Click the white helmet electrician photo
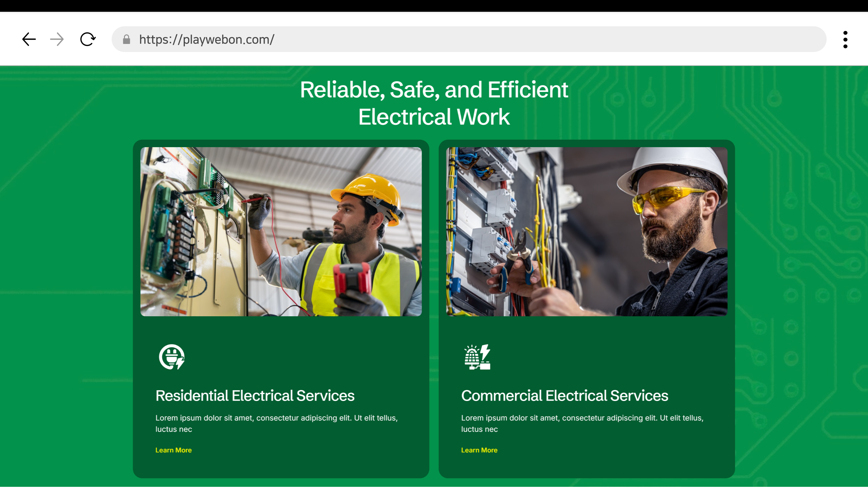Image resolution: width=868 pixels, height=488 pixels. pyautogui.click(x=586, y=232)
